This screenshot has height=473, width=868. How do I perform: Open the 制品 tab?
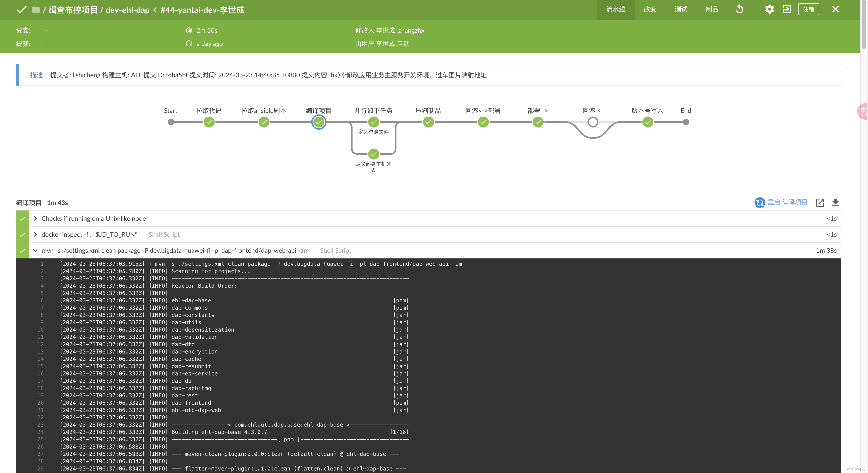[x=712, y=9]
